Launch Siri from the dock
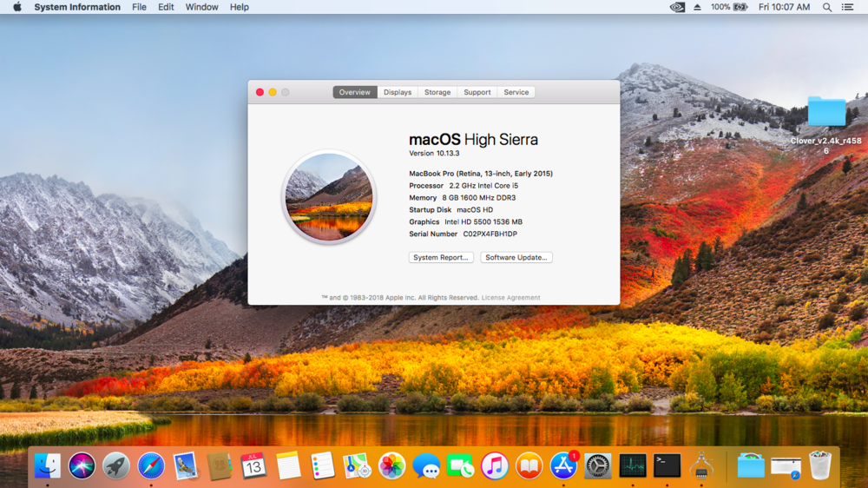868x488 pixels. click(x=82, y=466)
